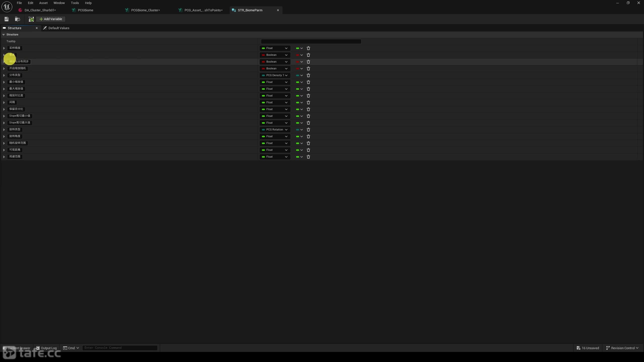Screen dimensions: 644x362
Task: Expand the 分布类型 variable row
Action: coord(4,75)
